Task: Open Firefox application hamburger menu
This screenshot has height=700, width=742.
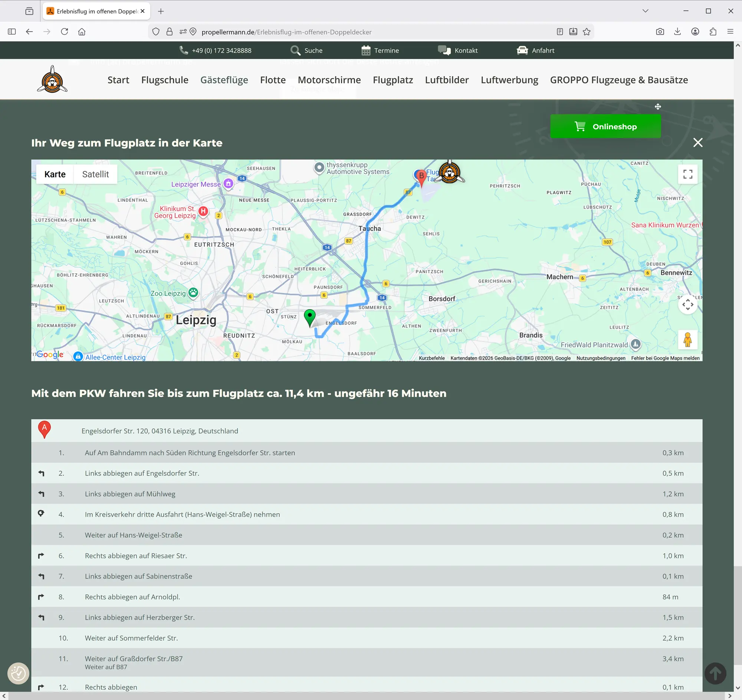Action: pos(730,32)
